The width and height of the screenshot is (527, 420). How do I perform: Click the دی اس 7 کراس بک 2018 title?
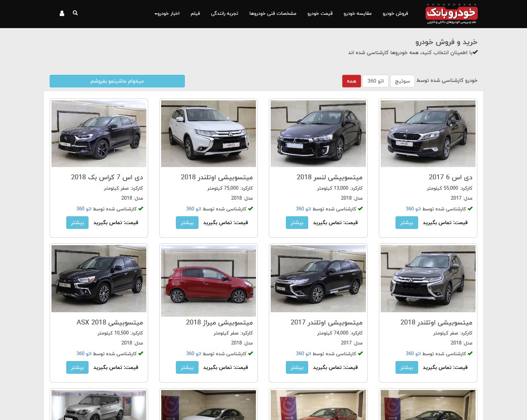tap(107, 177)
